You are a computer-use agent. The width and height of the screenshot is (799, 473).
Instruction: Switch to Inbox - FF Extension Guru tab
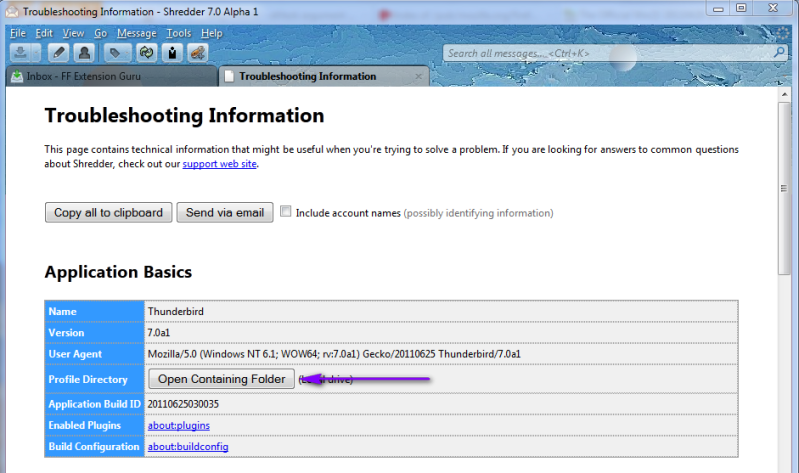point(112,76)
